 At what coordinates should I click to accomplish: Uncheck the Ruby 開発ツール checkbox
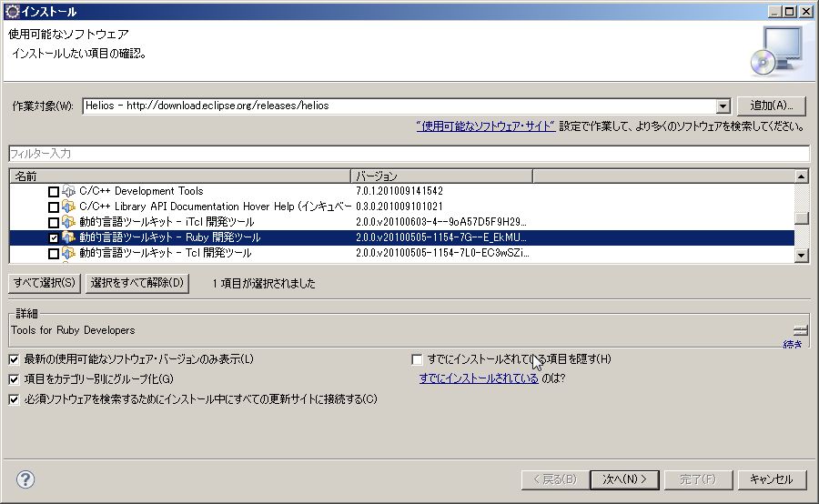(54, 238)
